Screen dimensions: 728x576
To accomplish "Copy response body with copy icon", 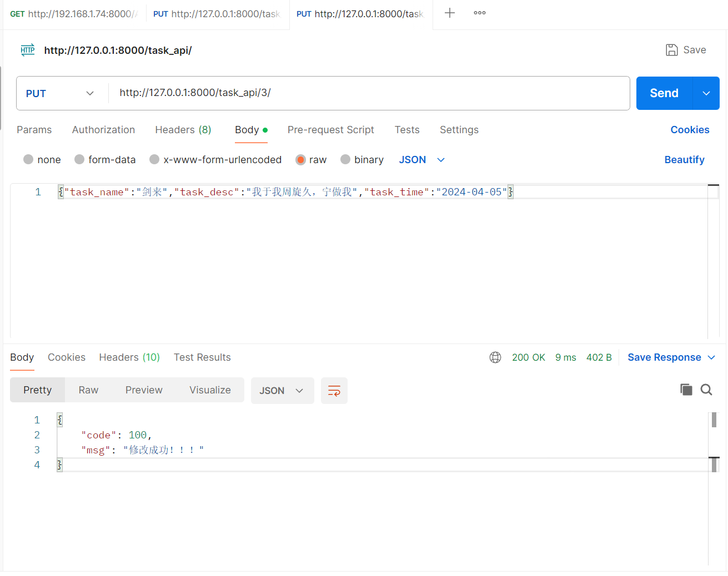I will 686,390.
